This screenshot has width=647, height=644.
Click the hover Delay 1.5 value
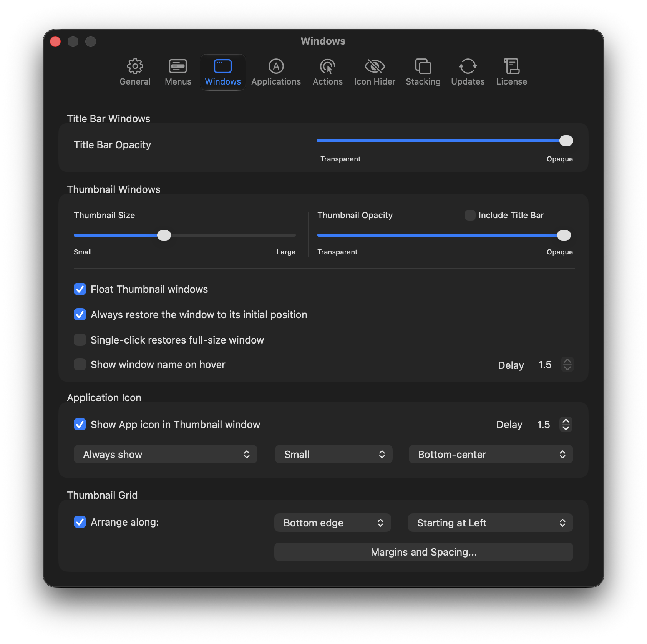point(545,365)
